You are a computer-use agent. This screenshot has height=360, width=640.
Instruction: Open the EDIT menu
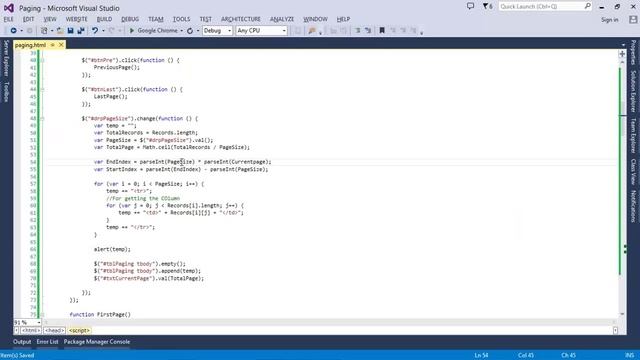[x=29, y=19]
